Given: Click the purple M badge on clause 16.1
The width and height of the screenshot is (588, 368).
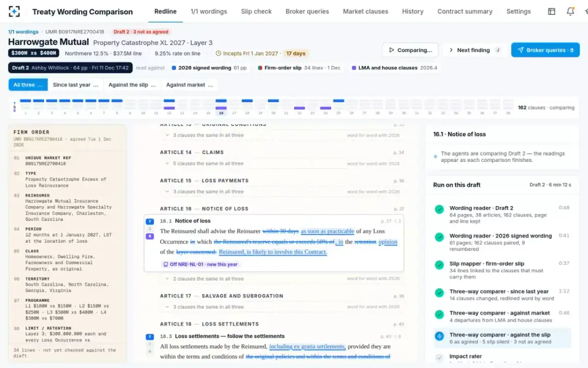Looking at the screenshot, I should (150, 236).
